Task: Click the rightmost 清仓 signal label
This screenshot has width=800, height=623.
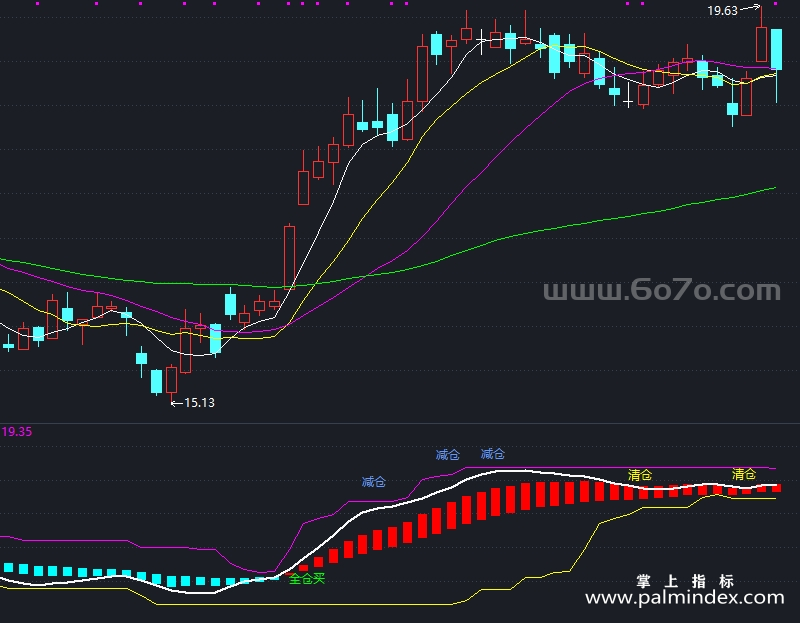Action: coord(744,474)
